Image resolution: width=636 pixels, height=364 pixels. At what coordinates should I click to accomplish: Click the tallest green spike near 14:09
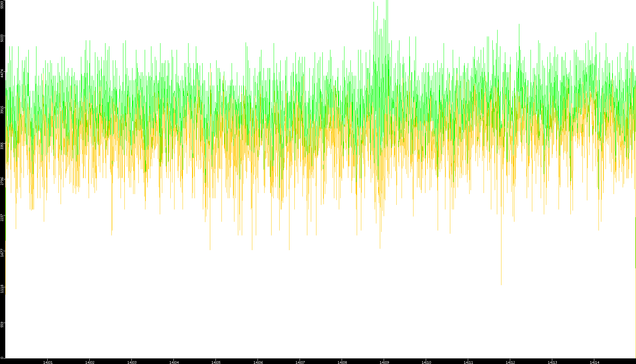(x=387, y=4)
